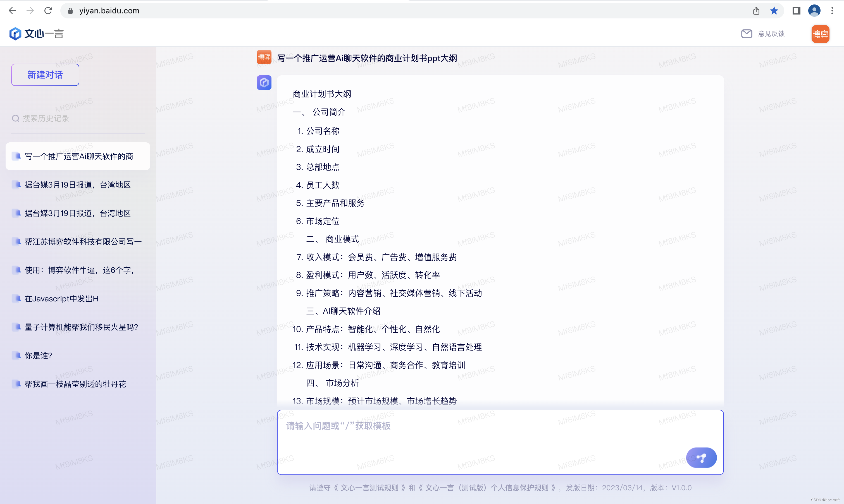Image resolution: width=844 pixels, height=504 pixels.
Task: Reload the page with refresh icon
Action: click(48, 11)
